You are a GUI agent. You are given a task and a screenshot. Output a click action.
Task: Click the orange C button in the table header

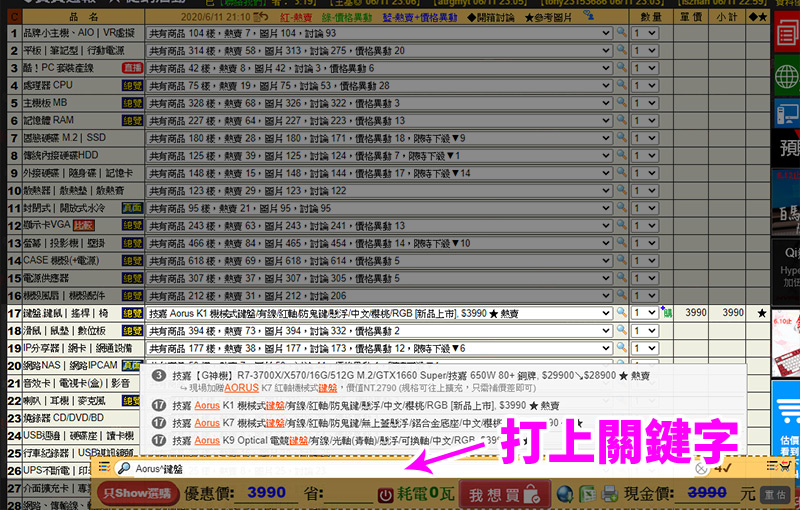coord(14,17)
